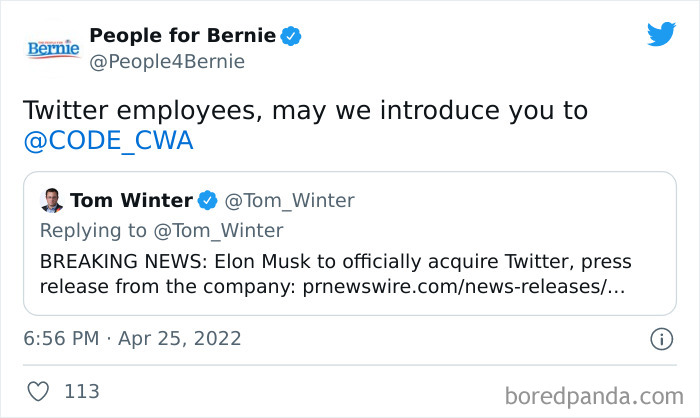
Task: Click the Tom Winter display name
Action: [x=131, y=200]
